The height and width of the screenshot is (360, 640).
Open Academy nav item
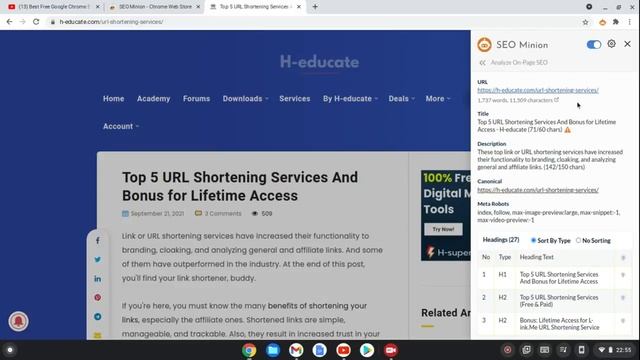point(153,99)
